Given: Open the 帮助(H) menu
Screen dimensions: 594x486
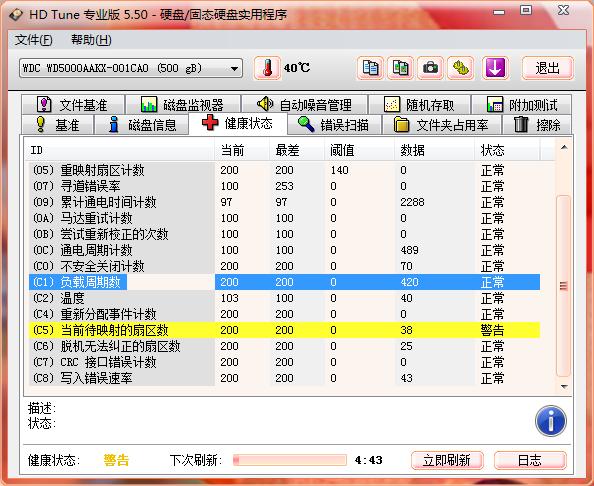Looking at the screenshot, I should (x=91, y=40).
